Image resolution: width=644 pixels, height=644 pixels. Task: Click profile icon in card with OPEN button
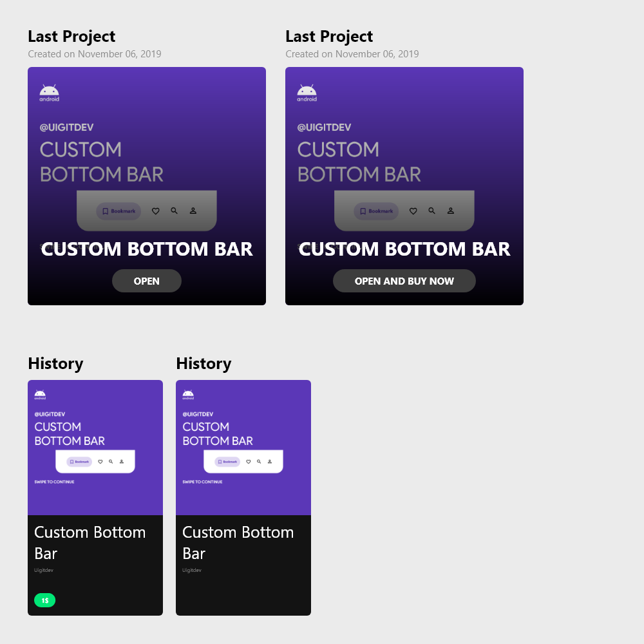[x=193, y=211]
